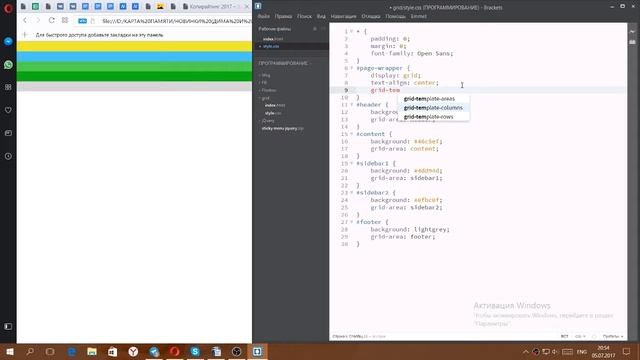Open OBS Studio from taskbar

click(237, 351)
